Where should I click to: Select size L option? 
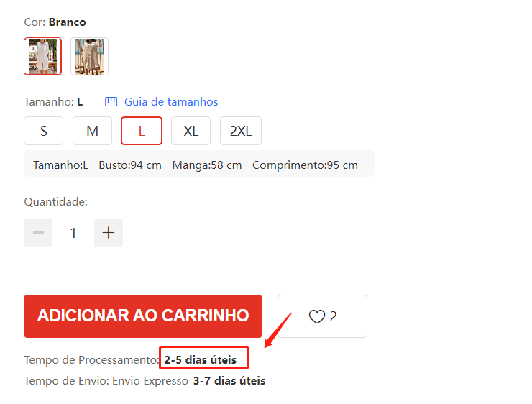pos(142,131)
